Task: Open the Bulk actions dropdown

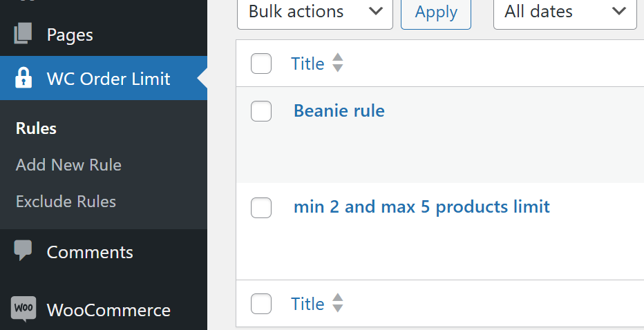Action: pos(314,12)
